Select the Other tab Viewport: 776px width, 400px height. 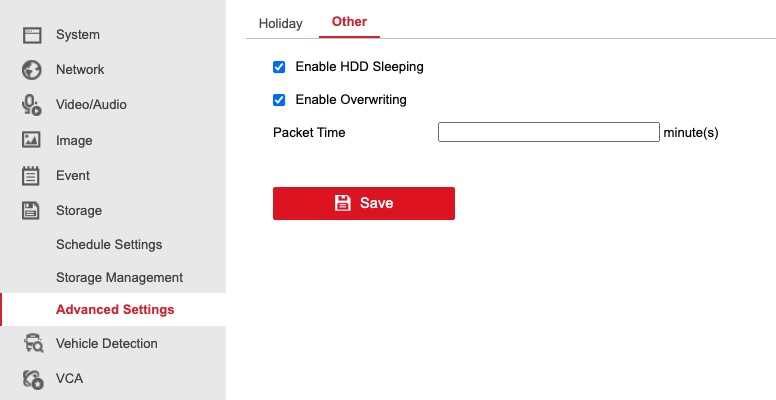(x=349, y=22)
